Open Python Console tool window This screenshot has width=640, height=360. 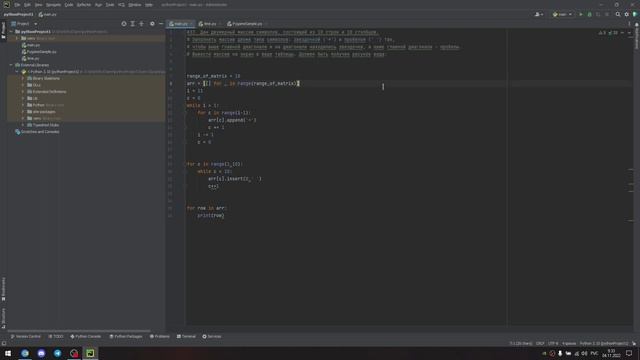click(x=86, y=336)
